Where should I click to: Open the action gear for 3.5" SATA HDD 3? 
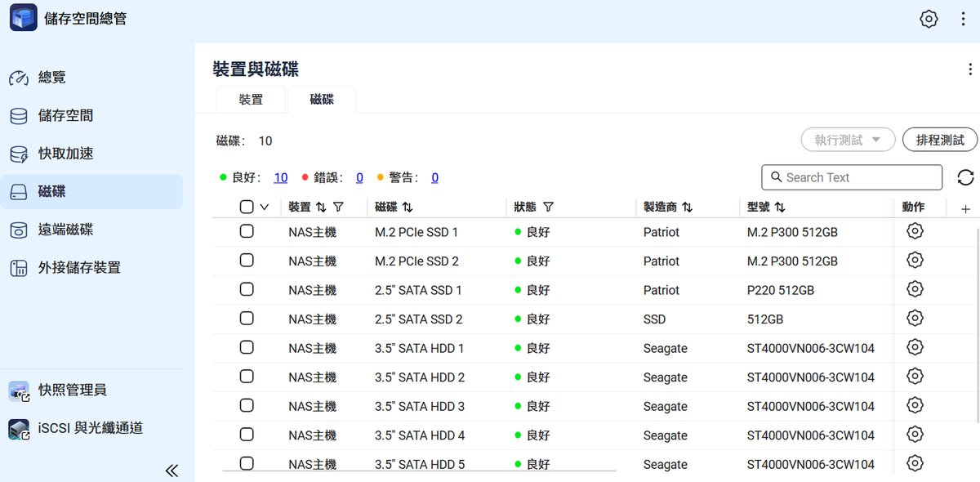point(915,405)
